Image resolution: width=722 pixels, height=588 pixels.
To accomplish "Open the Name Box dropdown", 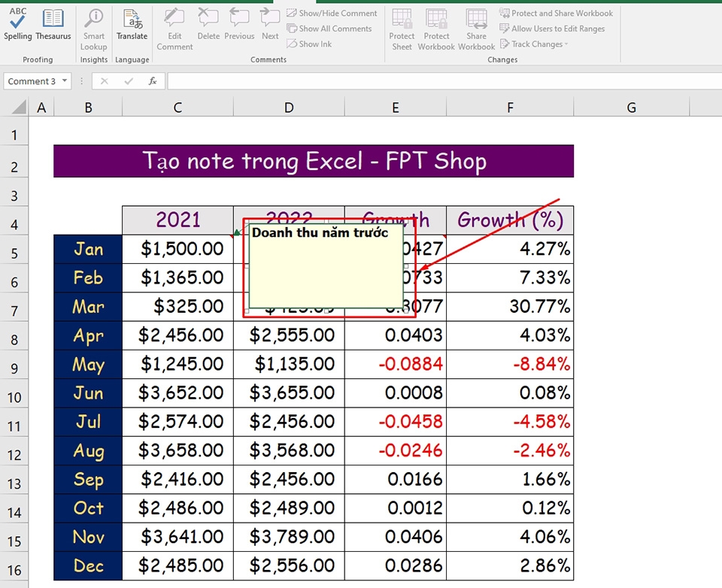I will tap(65, 80).
